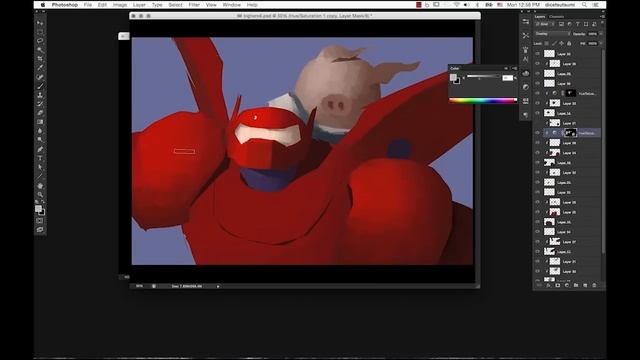The image size is (640, 360).
Task: Open Spotlight search in menu bar
Action: pyautogui.click(x=584, y=5)
